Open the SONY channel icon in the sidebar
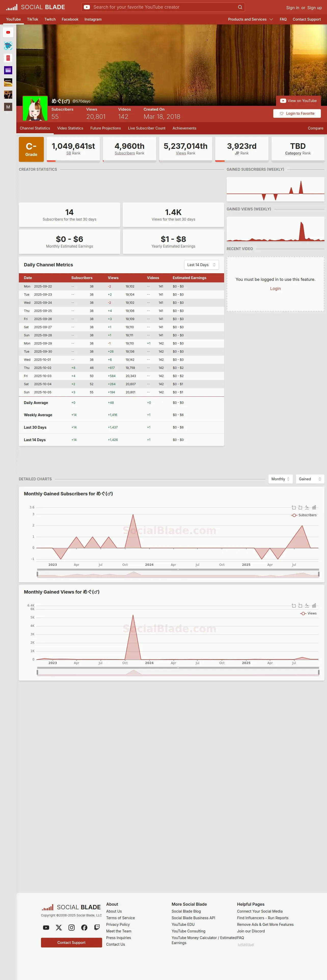 pyautogui.click(x=8, y=82)
